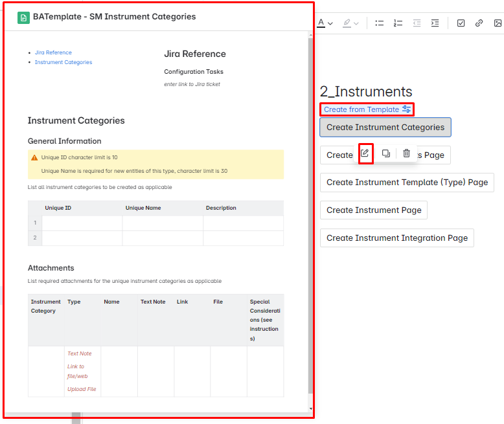Click the Description cell in row 1
Screen dimensions: 504x424
[x=244, y=223]
